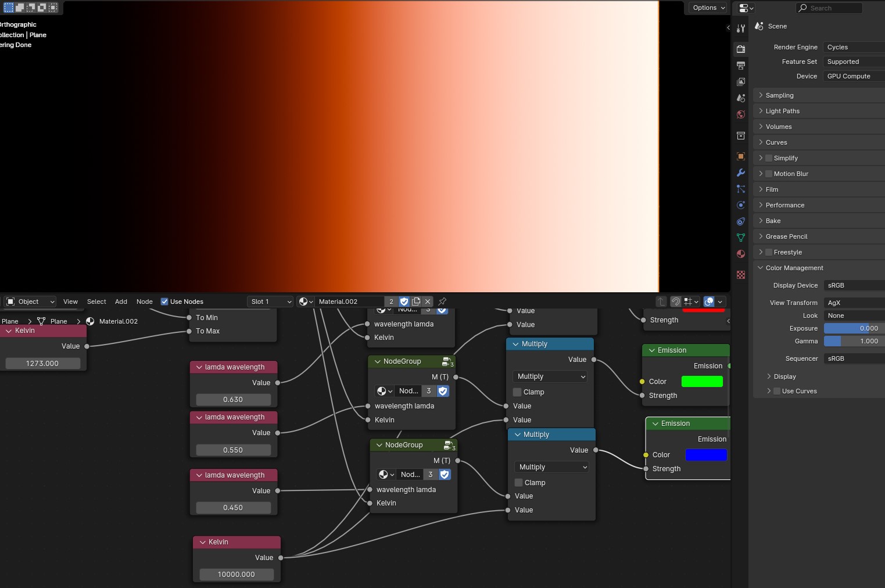
Task: Click the pin icon in node editor header
Action: [x=442, y=302]
